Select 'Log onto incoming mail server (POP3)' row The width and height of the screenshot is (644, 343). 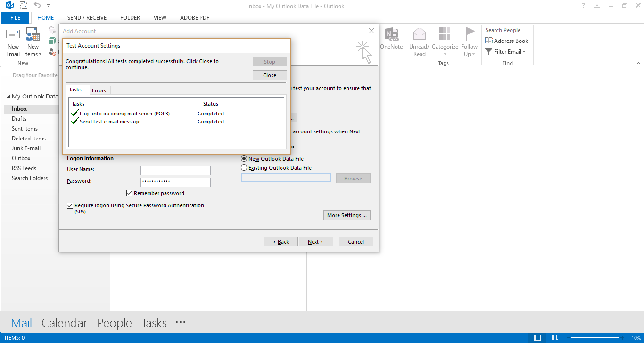(x=176, y=114)
